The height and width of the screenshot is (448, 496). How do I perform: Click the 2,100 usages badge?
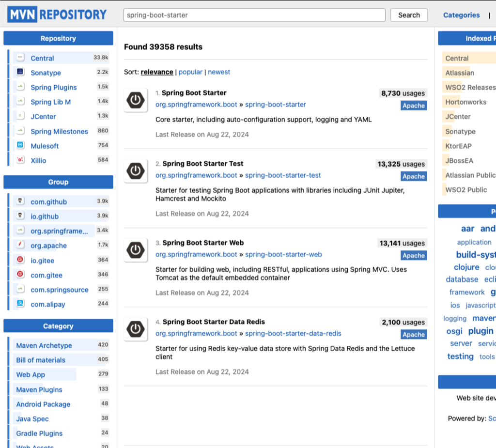pyautogui.click(x=403, y=323)
